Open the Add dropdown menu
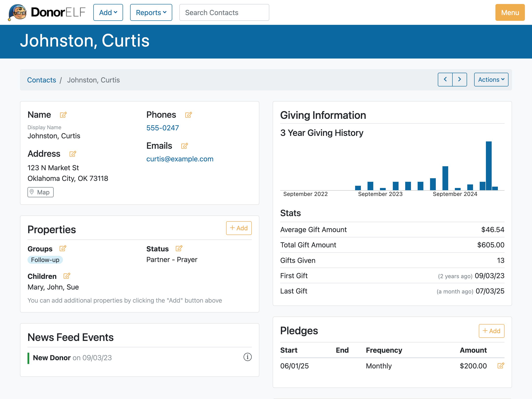This screenshot has width=532, height=399. [x=108, y=12]
